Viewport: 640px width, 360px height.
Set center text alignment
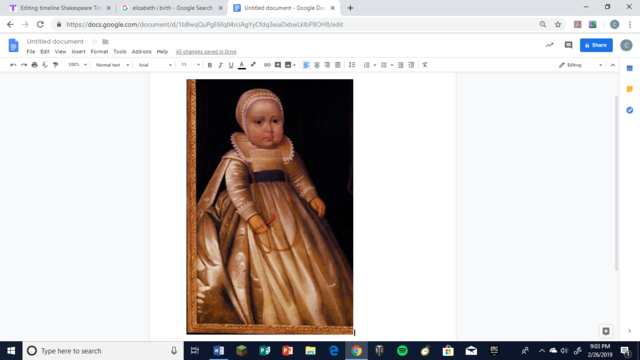coord(317,65)
